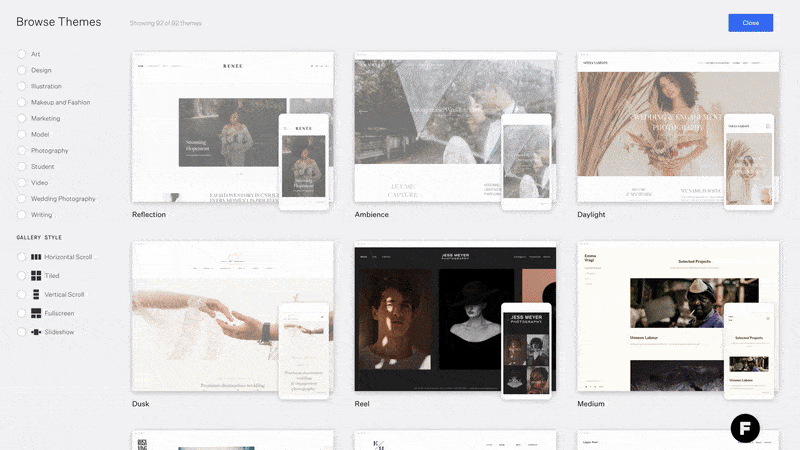Open the Reel mobile phone preview

[526, 351]
